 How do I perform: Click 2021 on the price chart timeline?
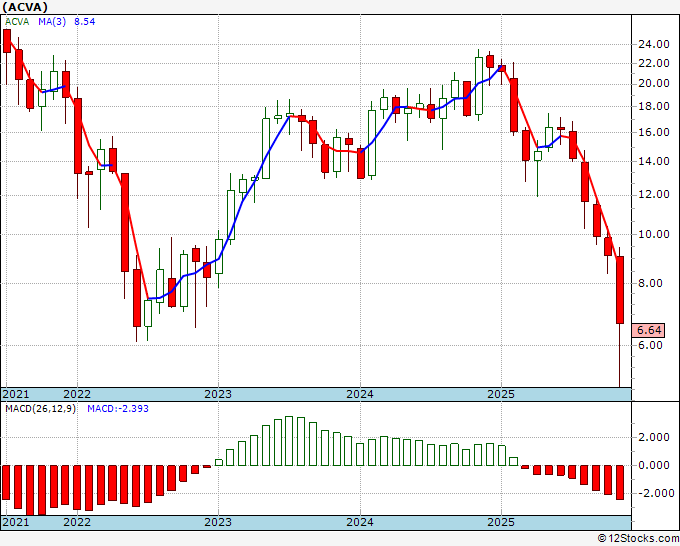[16, 394]
